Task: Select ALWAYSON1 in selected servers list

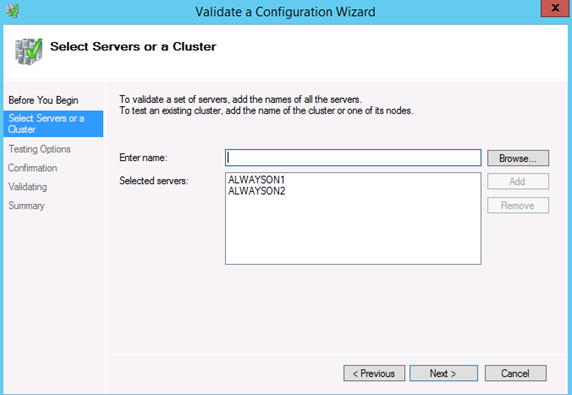Action: pyautogui.click(x=256, y=179)
